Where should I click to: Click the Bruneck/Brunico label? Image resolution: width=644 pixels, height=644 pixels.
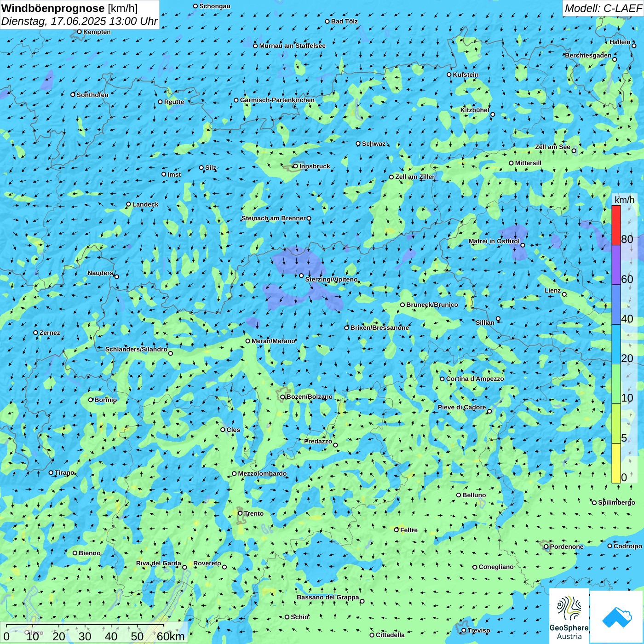[432, 305]
